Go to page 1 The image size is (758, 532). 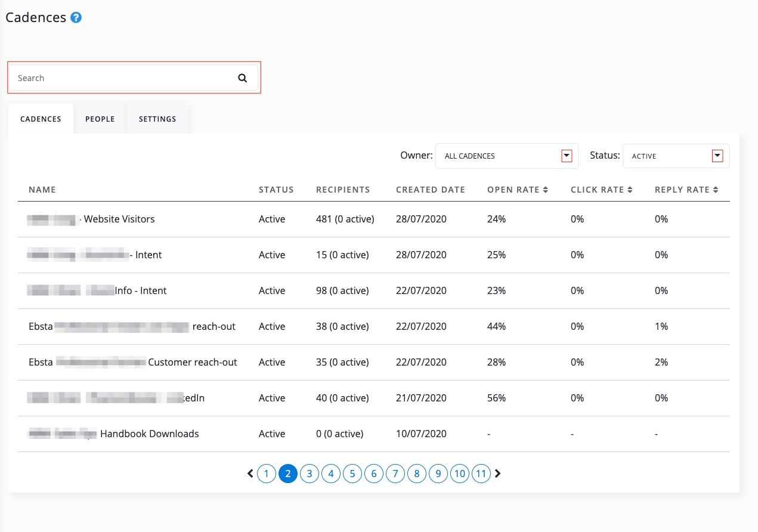click(267, 474)
